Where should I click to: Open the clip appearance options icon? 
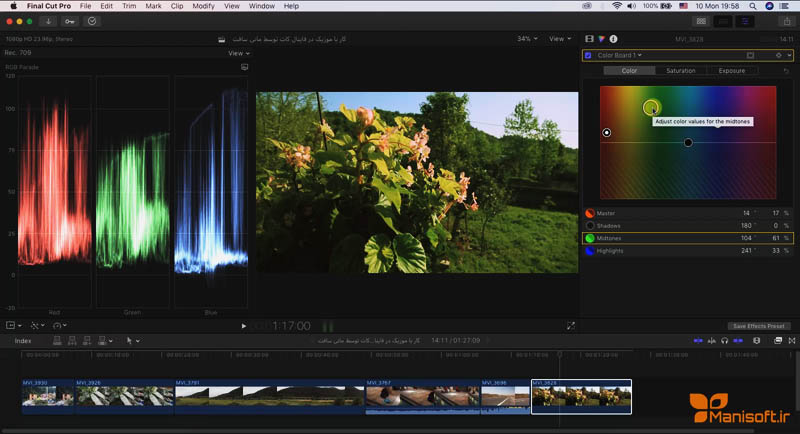tap(757, 341)
